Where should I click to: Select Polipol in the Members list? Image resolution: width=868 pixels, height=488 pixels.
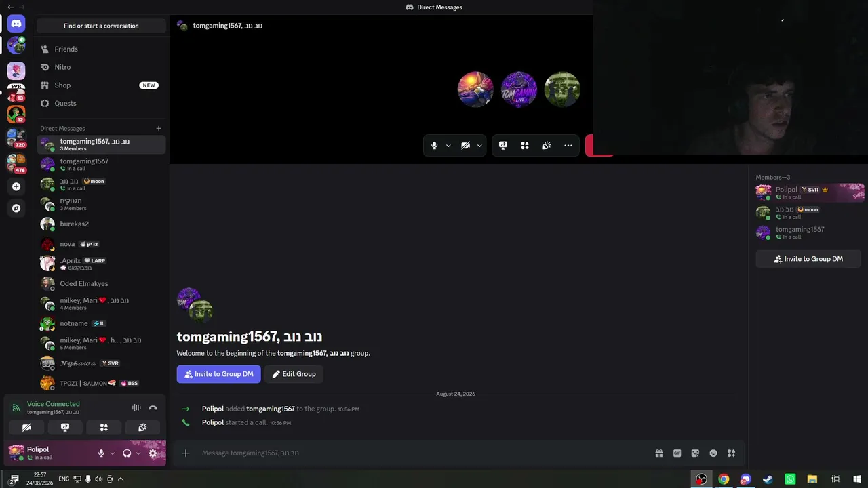pos(810,193)
